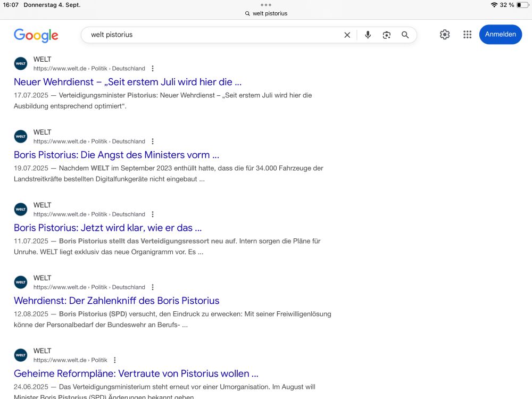Tap the Safari address bar 'welt pistorius'

[267, 14]
